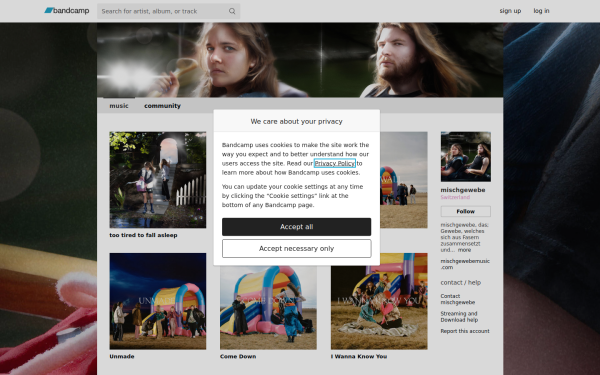
Task: Expand the bio with the more link
Action: point(464,250)
